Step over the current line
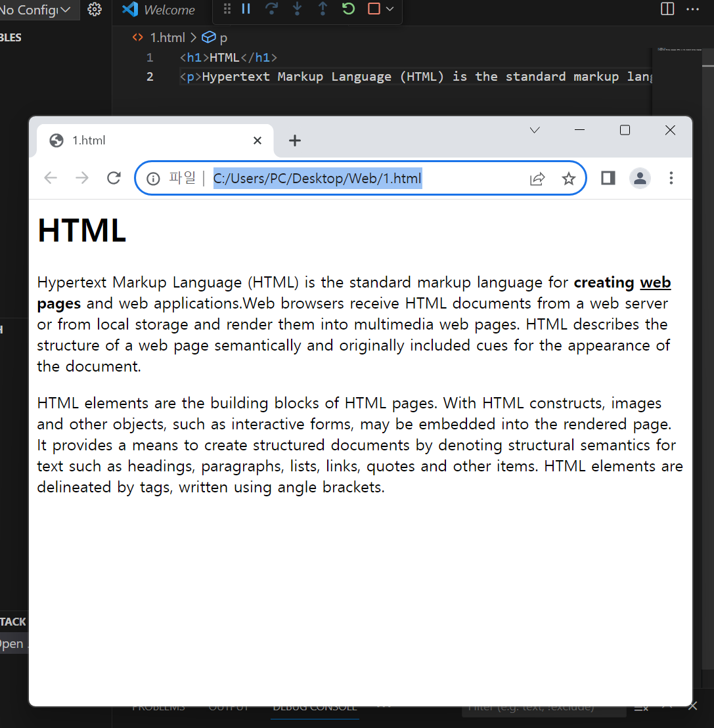The width and height of the screenshot is (714, 728). (x=271, y=9)
